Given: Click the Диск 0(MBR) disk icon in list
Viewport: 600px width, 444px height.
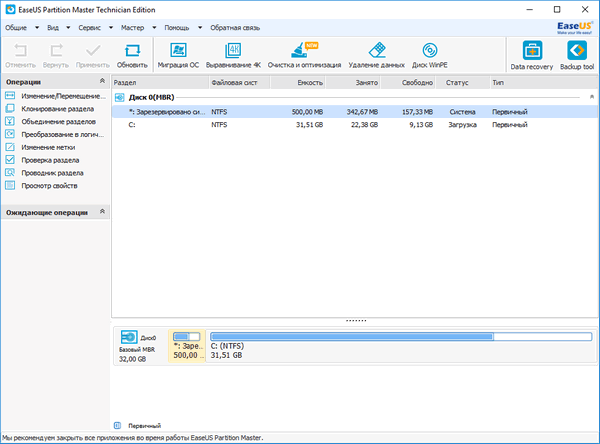Looking at the screenshot, I should [x=120, y=98].
